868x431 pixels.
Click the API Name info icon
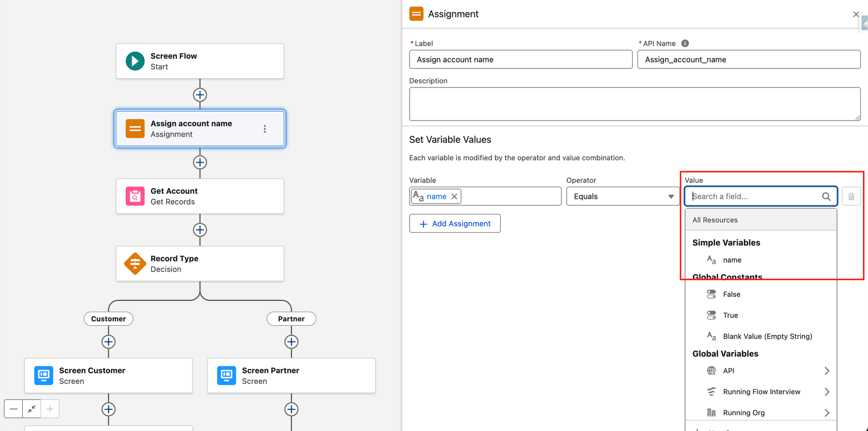(685, 43)
